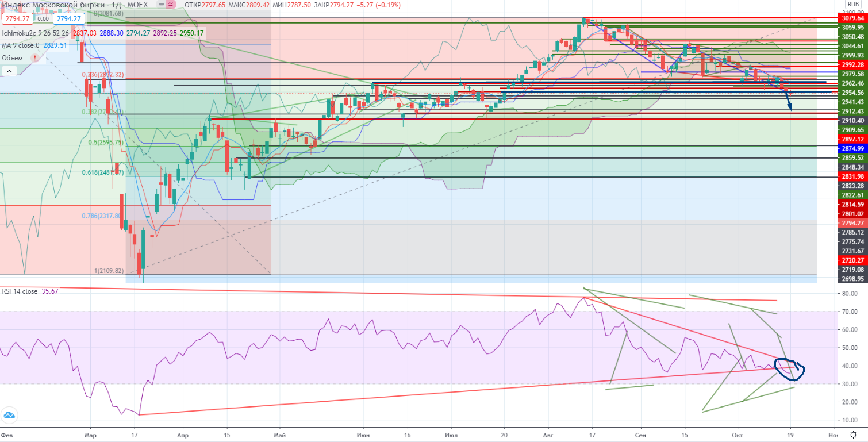This screenshot has width=868, height=442.
Task: Click the blue 2794.27 buy price box
Action: [68, 18]
